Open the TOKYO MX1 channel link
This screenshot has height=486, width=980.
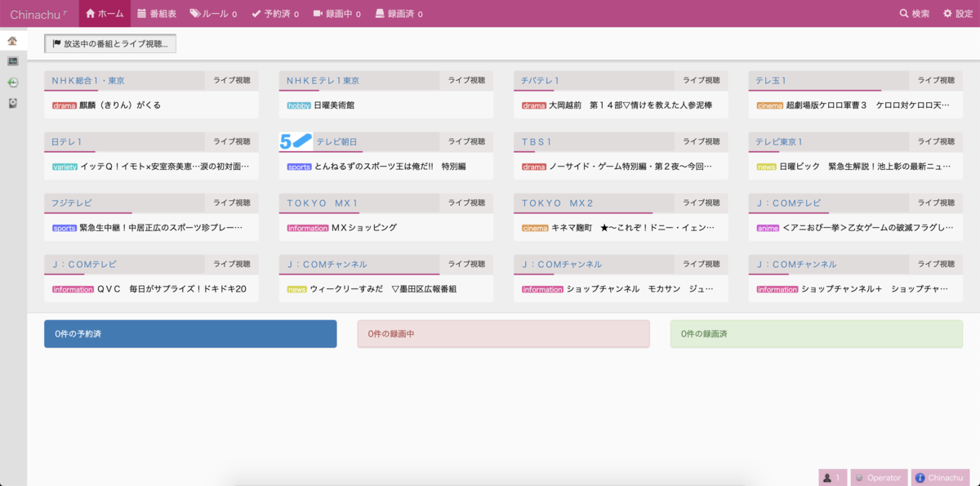click(323, 203)
